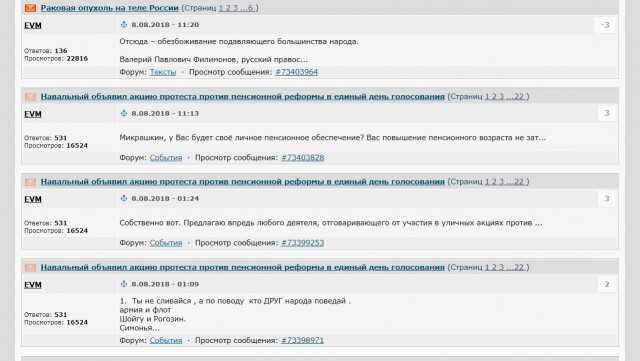This screenshot has width=640, height=361.
Task: Click the post text starting Собственно вот. Предлагаю впредь
Action: pos(331,223)
